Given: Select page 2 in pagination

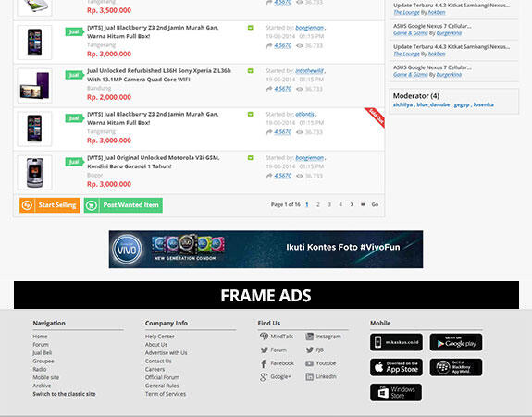Looking at the screenshot, I should [x=318, y=204].
